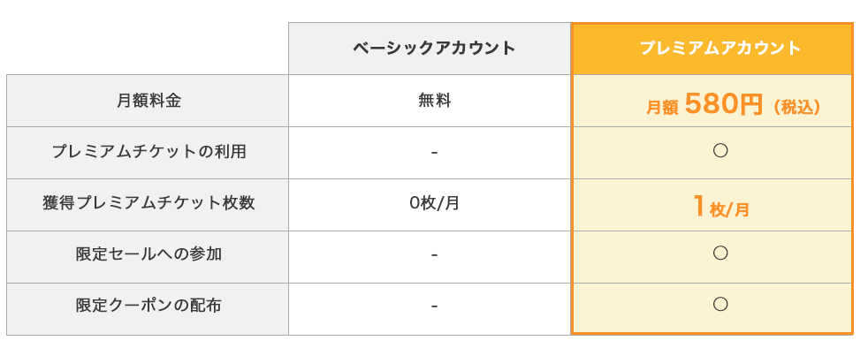
Task: Click the ベーシックアカウント column header
Action: point(434,48)
